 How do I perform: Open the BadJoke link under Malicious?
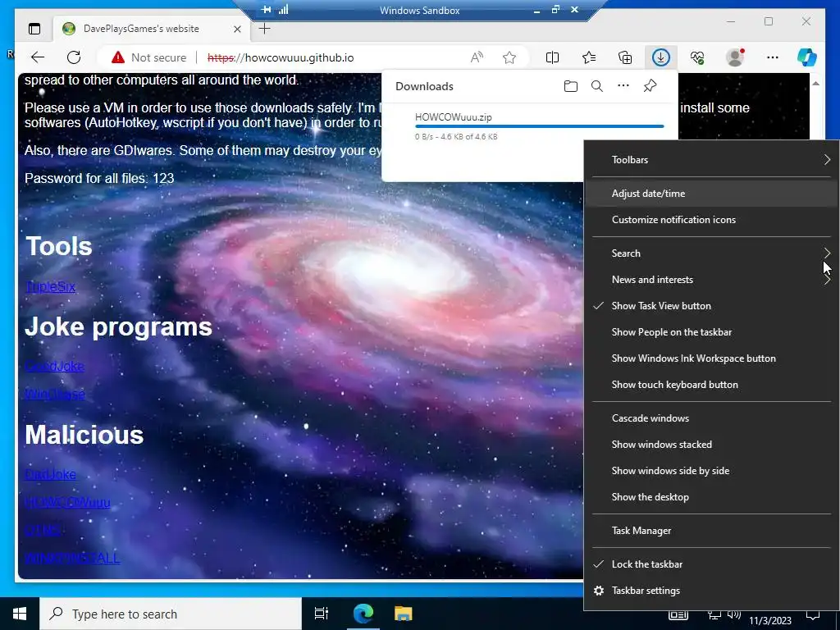pos(50,474)
